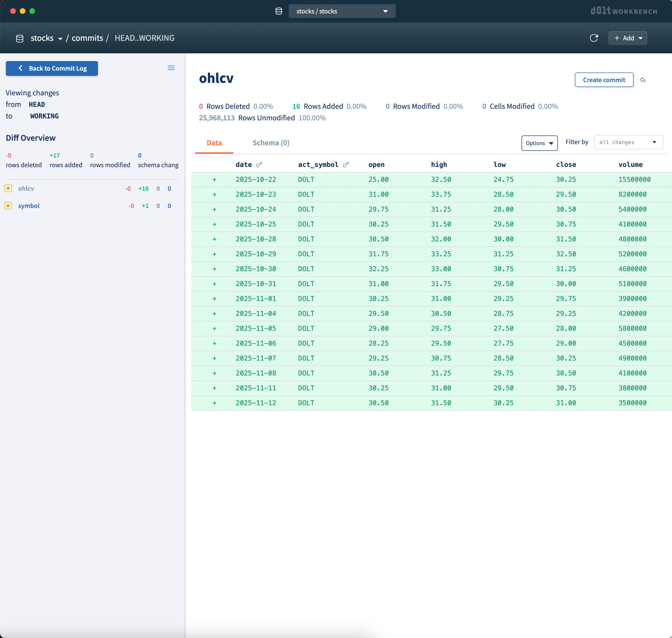Click the primary key icon beside act_symbol column
Image resolution: width=672 pixels, height=638 pixels.
(346, 164)
